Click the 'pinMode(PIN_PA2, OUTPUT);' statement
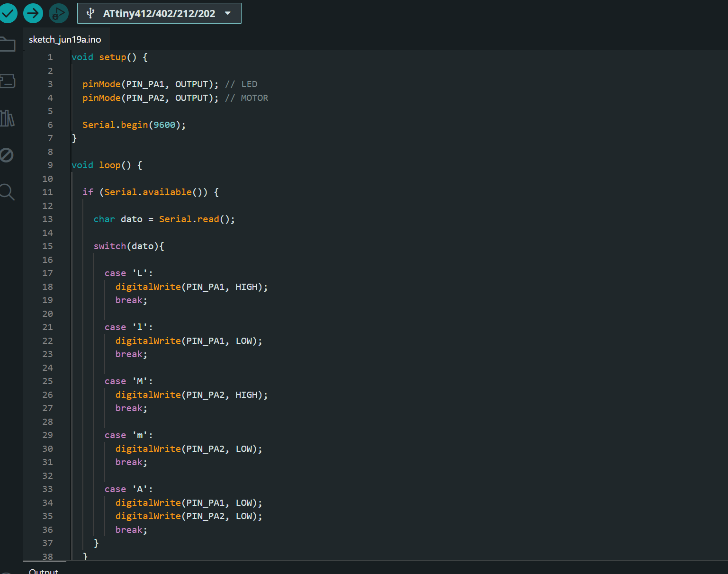728x574 pixels. 151,98
